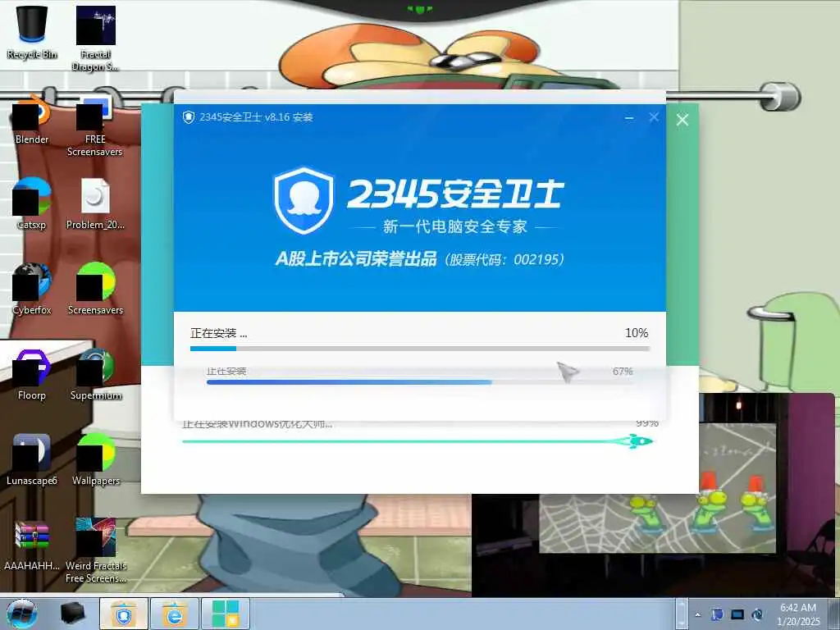Click the 股票代码: 002195 text
Viewport: 840px width, 630px height.
pyautogui.click(x=504, y=260)
